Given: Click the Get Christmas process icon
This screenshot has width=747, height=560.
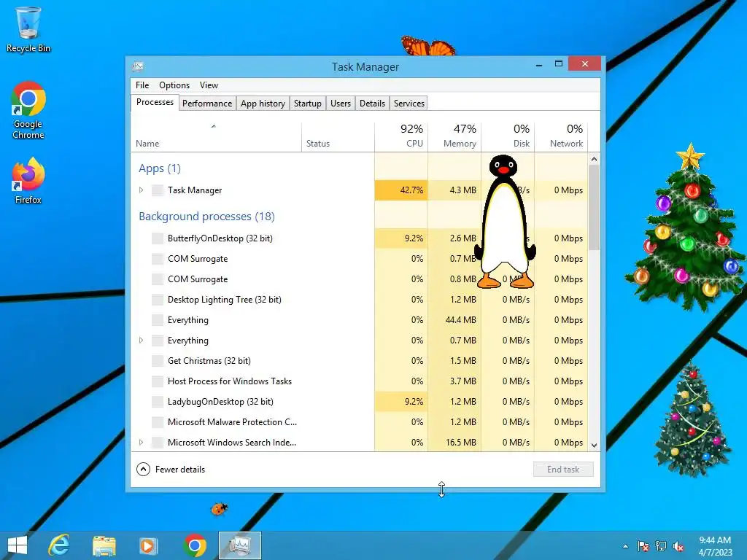Looking at the screenshot, I should pos(158,360).
